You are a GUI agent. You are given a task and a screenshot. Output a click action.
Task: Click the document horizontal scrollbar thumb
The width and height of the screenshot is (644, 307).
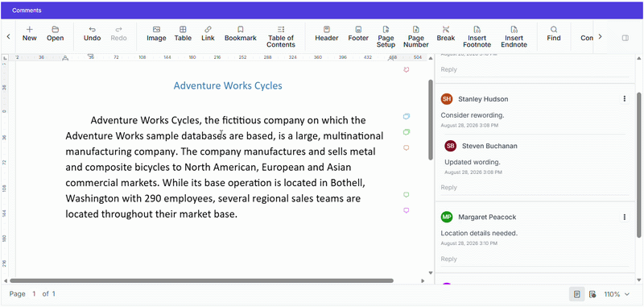[x=202, y=280]
